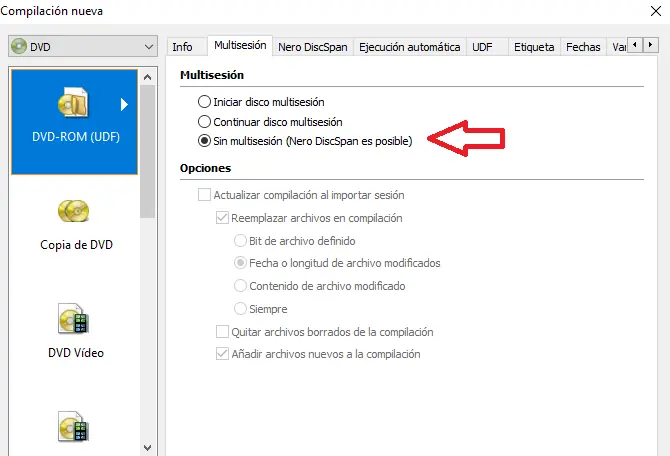This screenshot has width=670, height=456.
Task: Click the DVD-ROM (UDF) label text
Action: tap(76, 136)
